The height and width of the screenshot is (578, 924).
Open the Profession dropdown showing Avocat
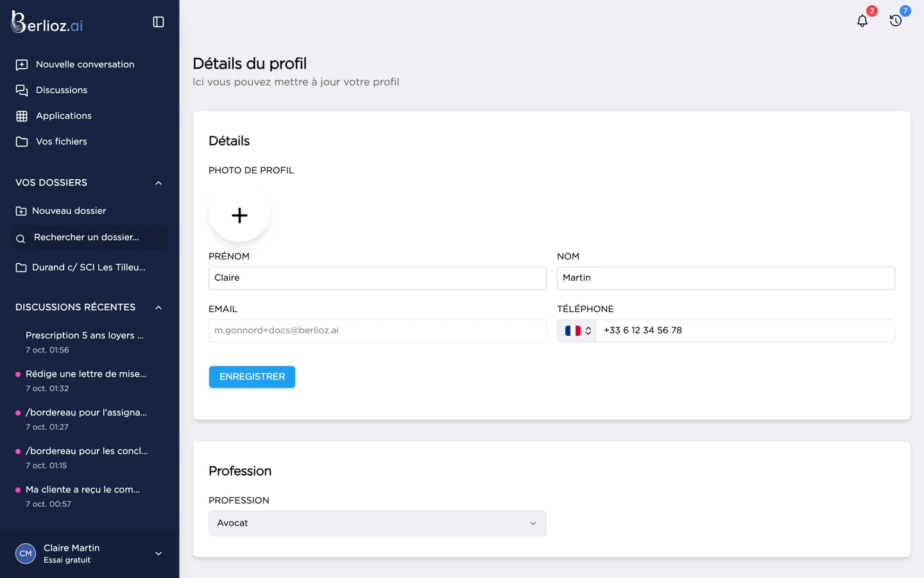pos(377,523)
